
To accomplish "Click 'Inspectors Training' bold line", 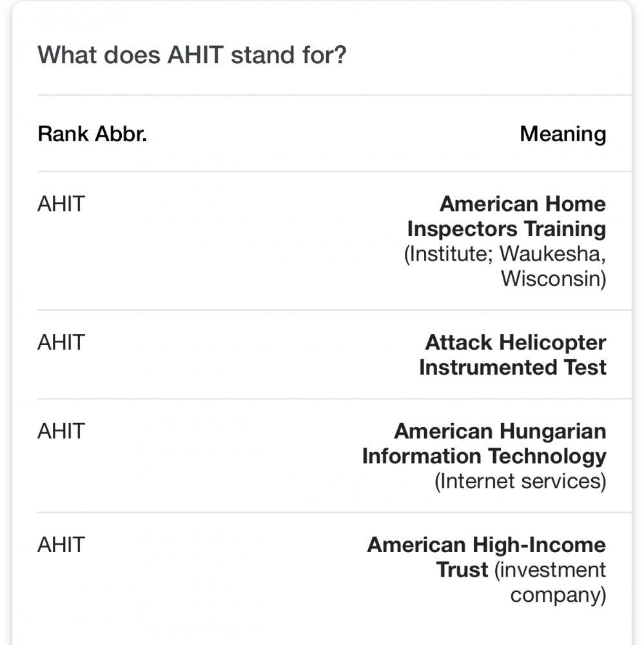I will click(506, 229).
